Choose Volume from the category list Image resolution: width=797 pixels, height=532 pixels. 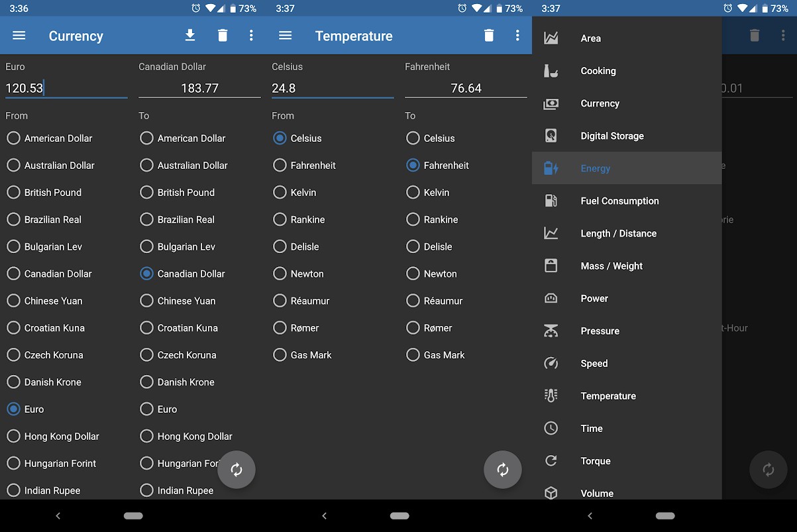tap(596, 493)
